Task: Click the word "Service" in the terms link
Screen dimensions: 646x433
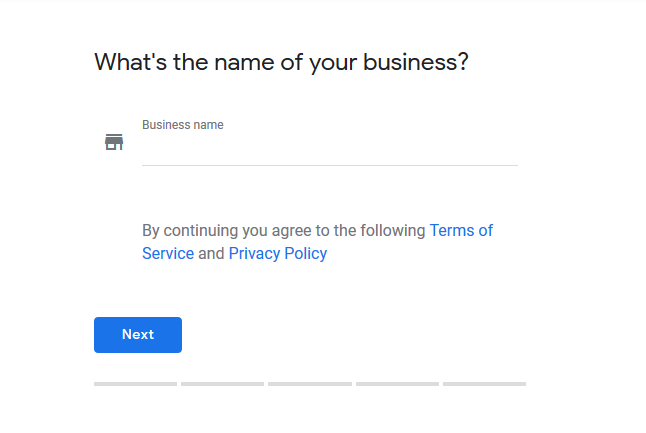Action: point(168,253)
